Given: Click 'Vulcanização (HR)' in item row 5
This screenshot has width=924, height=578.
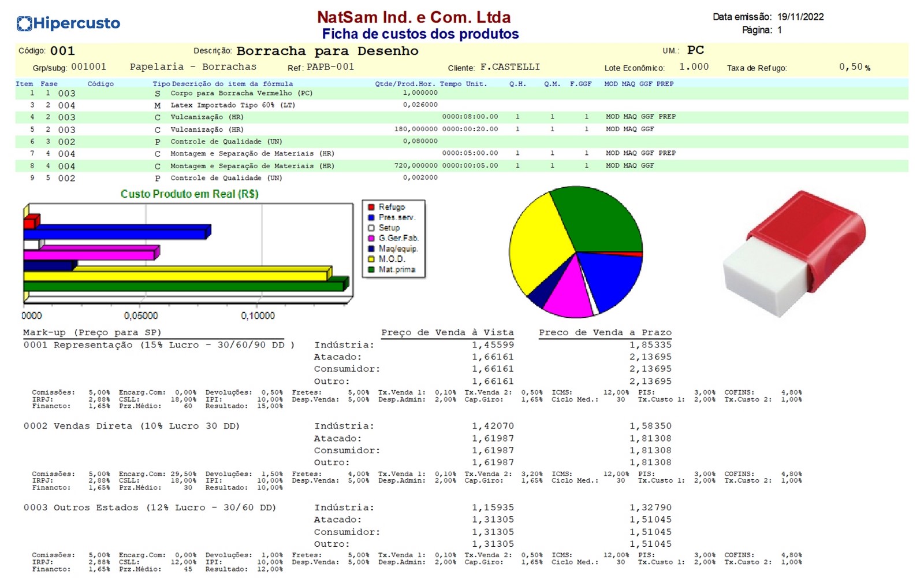Looking at the screenshot, I should pyautogui.click(x=207, y=130).
